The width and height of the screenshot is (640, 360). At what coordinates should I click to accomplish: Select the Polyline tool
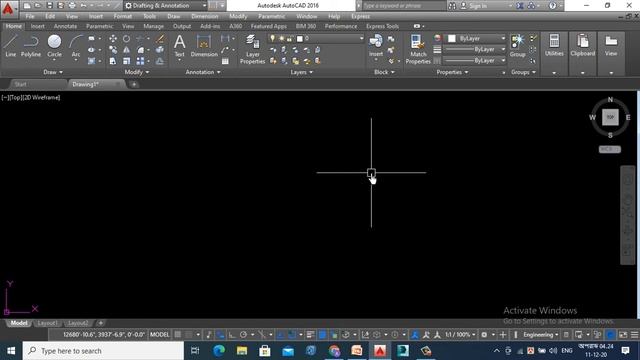point(31,45)
